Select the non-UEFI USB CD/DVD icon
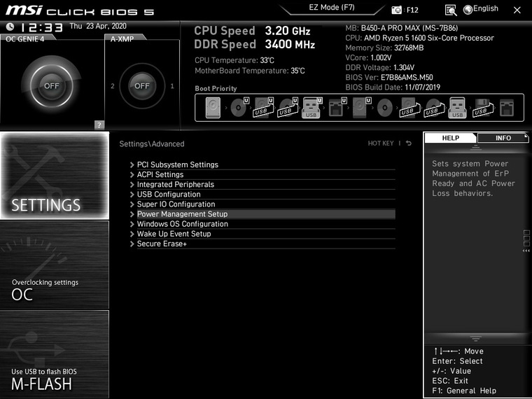Screen dimensions: 532x399 point(433,108)
